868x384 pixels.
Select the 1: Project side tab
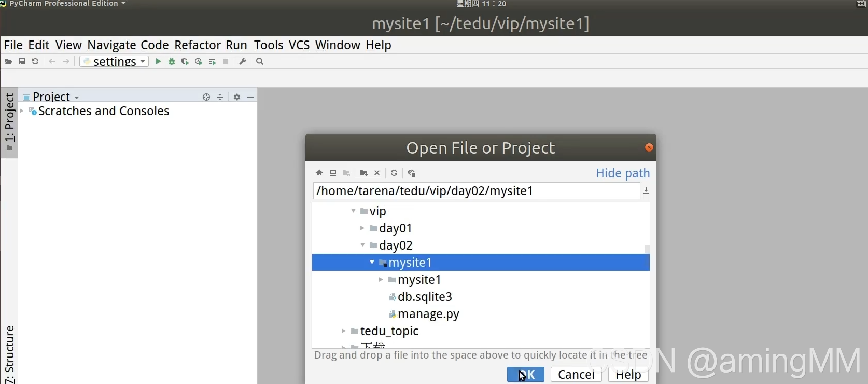(x=9, y=122)
